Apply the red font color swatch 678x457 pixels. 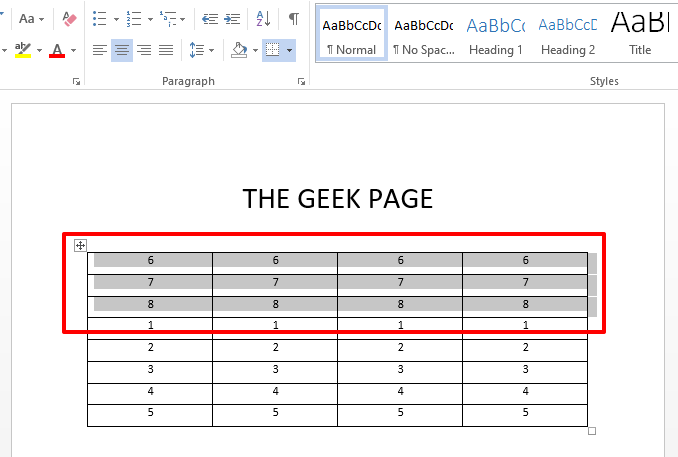tap(57, 50)
